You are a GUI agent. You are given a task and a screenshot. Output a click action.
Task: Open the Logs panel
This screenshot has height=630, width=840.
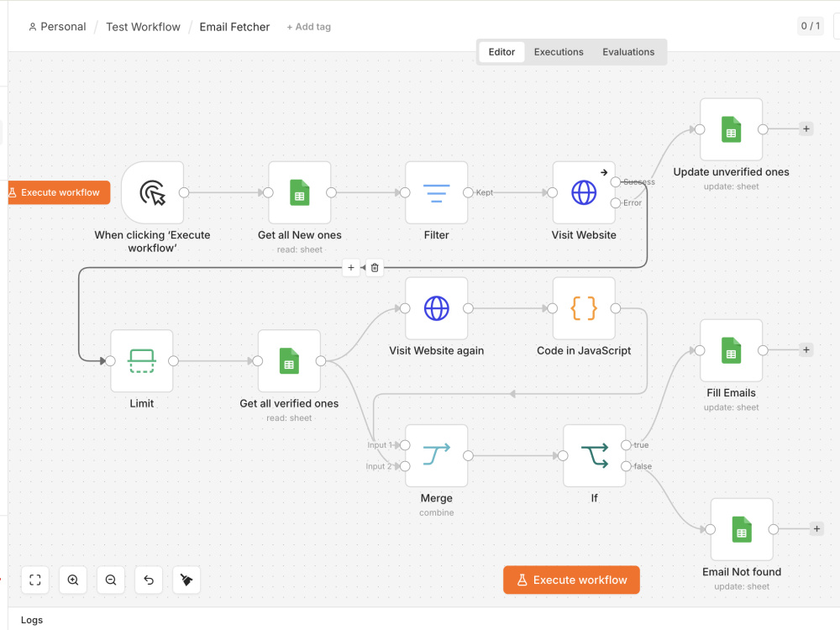point(32,620)
